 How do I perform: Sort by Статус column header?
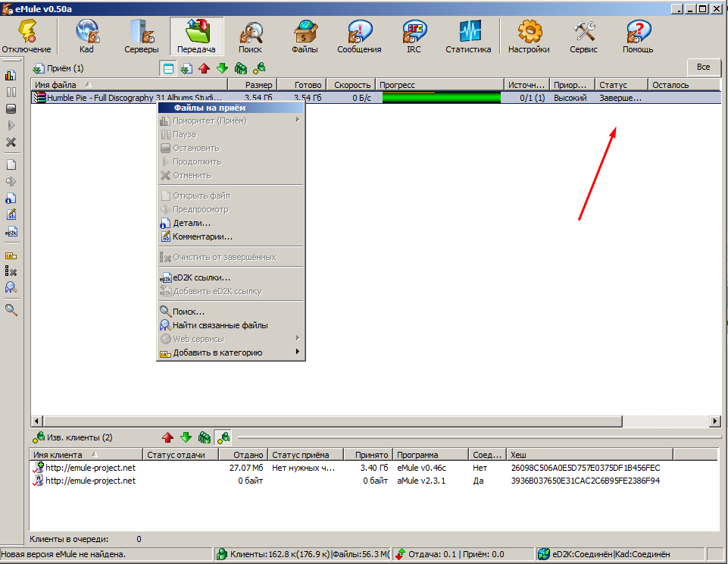pos(621,85)
